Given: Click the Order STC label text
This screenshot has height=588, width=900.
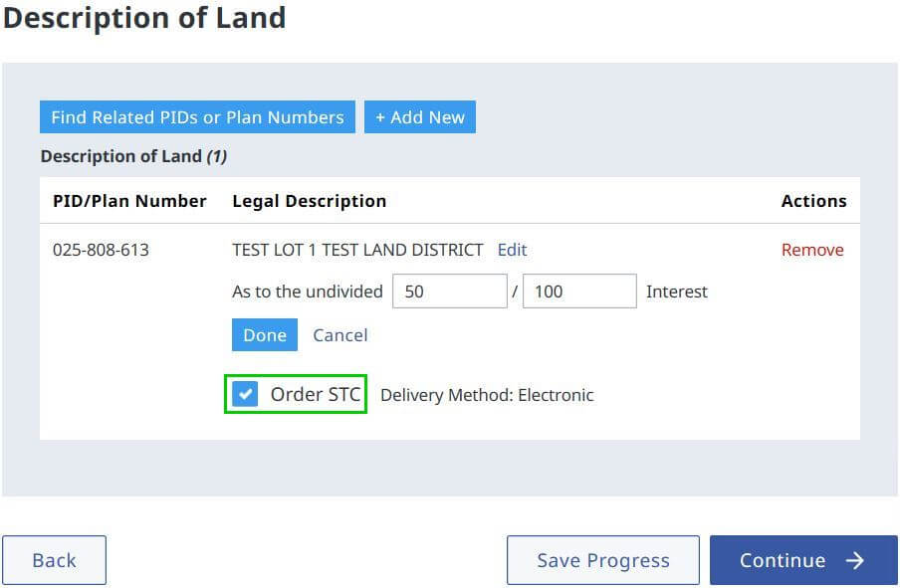Looking at the screenshot, I should click(316, 394).
